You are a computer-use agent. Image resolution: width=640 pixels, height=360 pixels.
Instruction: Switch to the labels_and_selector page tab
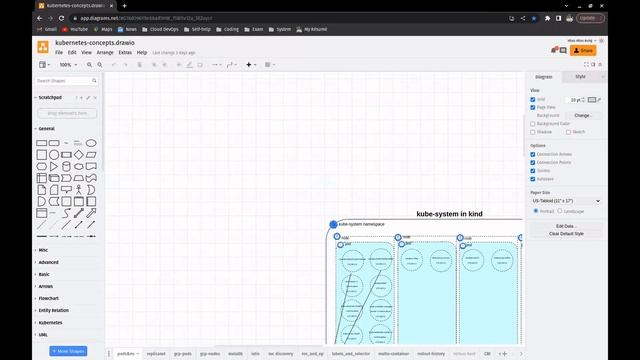[x=351, y=353]
